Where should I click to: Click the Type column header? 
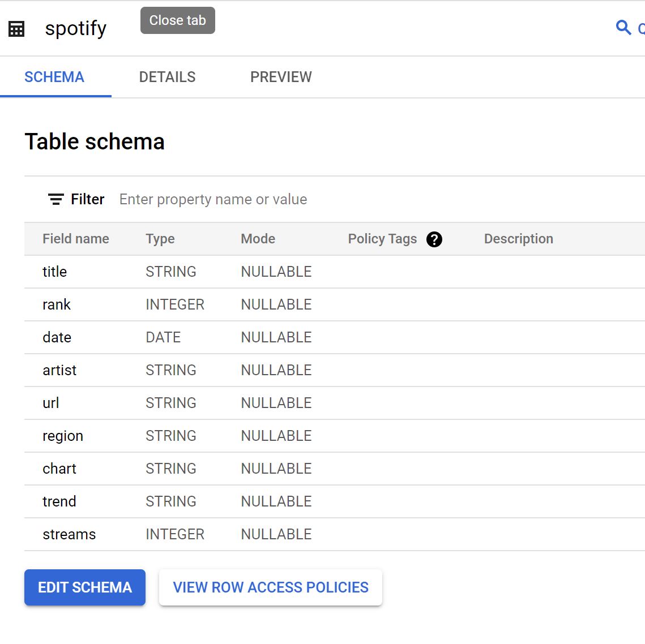(x=160, y=239)
